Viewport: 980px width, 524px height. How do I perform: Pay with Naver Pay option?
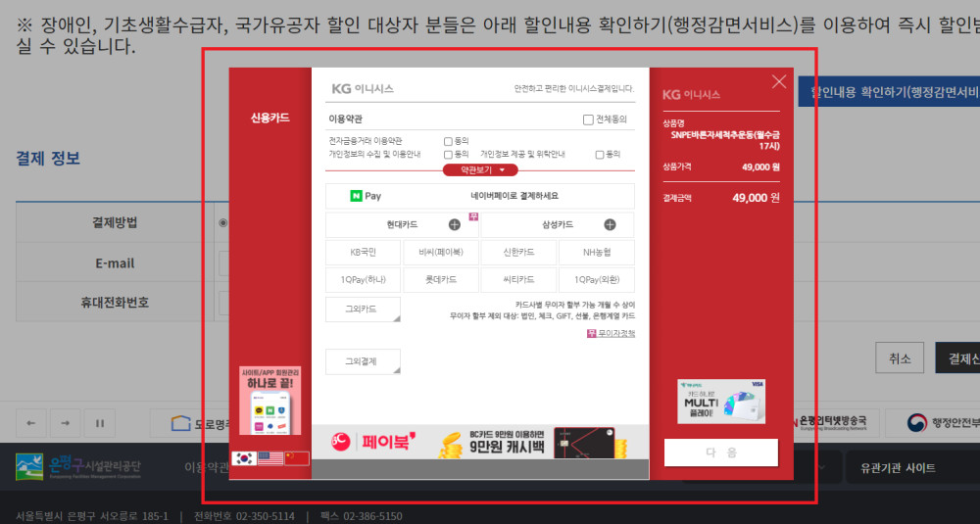pyautogui.click(x=480, y=196)
